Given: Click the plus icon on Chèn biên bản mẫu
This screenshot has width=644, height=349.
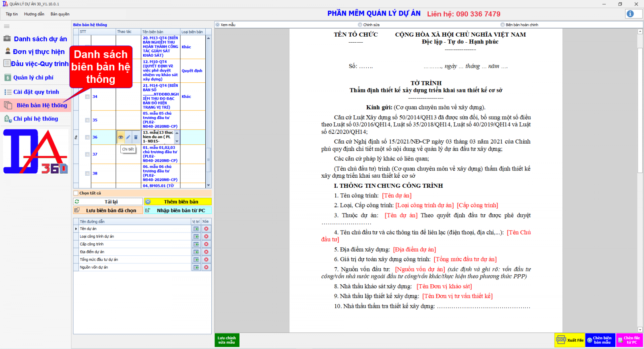Looking at the screenshot, I should pyautogui.click(x=589, y=340).
